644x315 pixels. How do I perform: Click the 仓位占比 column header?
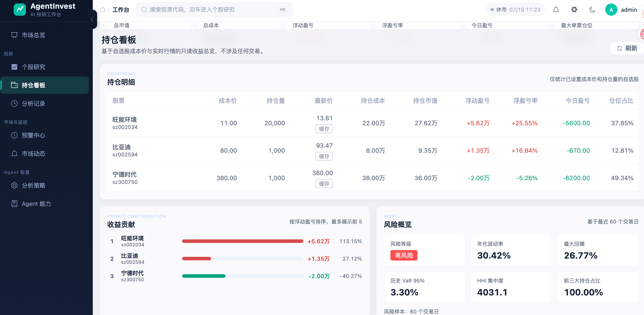[621, 101]
